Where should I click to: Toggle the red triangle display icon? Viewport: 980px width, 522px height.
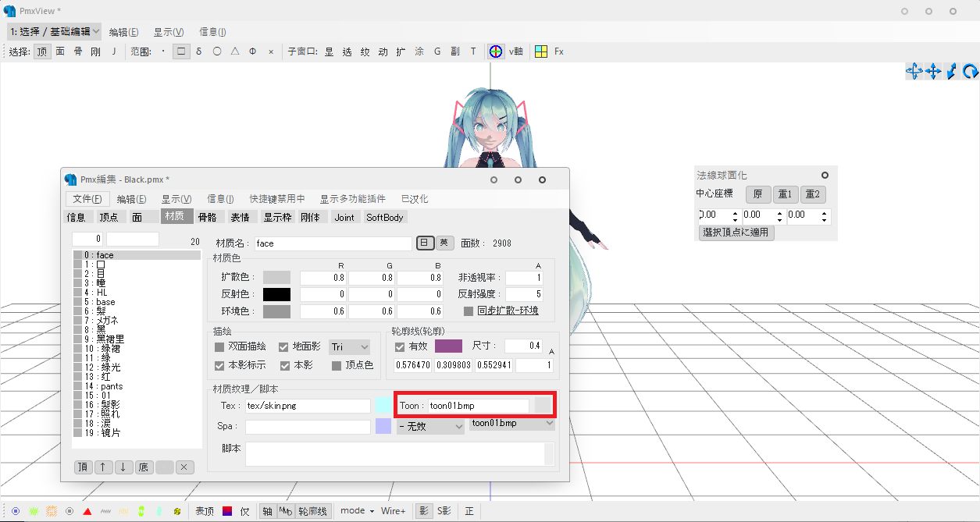87,511
